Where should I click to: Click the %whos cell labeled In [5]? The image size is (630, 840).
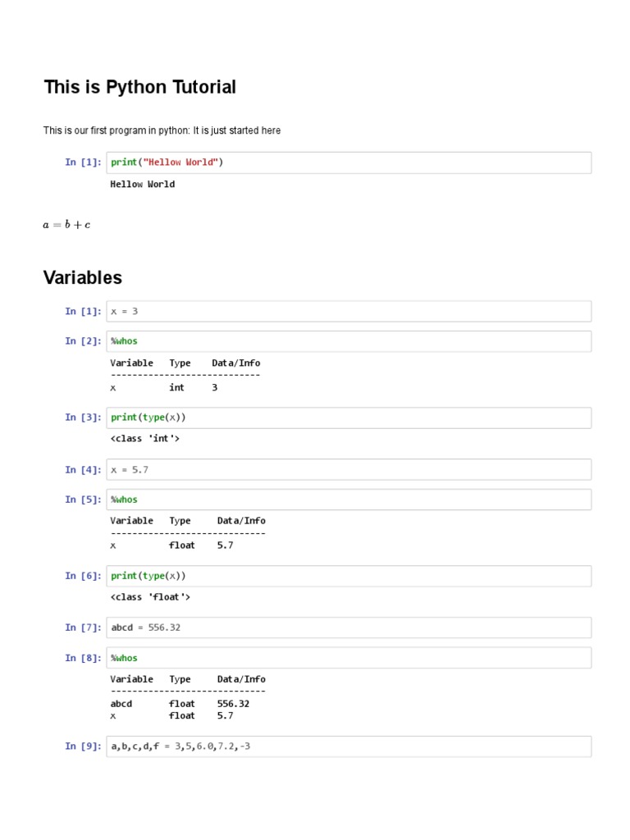(x=349, y=500)
